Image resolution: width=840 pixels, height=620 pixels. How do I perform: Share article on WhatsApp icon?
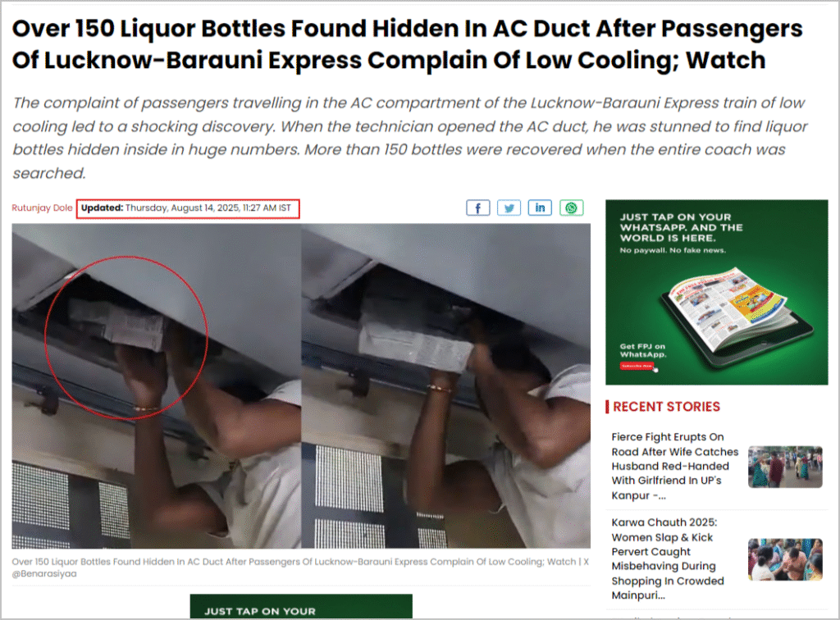coord(572,207)
